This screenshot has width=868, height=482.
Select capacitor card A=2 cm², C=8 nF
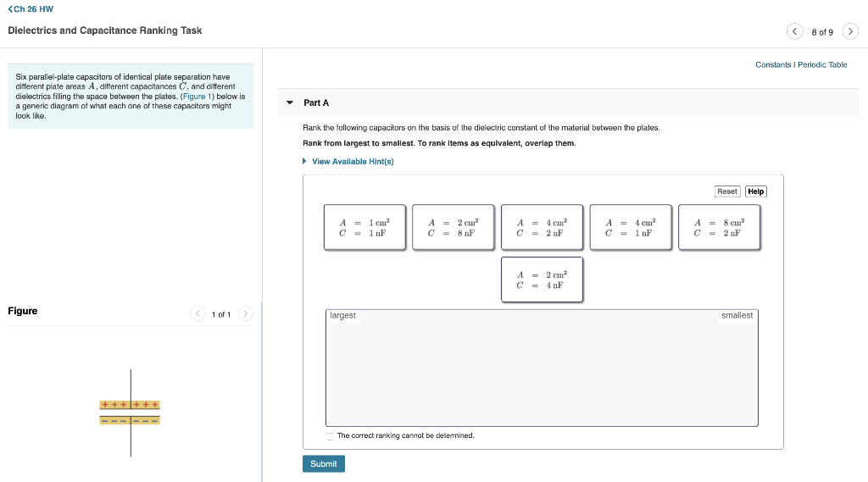453,227
